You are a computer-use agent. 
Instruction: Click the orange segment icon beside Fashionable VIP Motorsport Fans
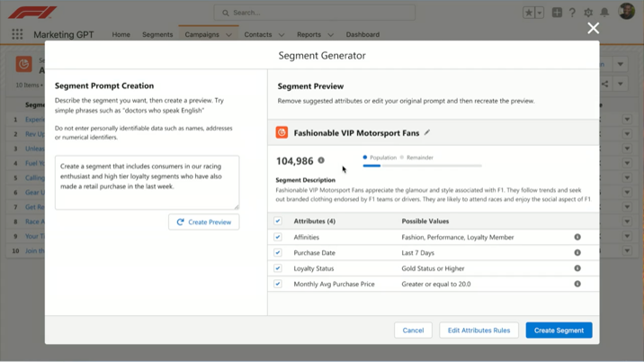(x=282, y=132)
